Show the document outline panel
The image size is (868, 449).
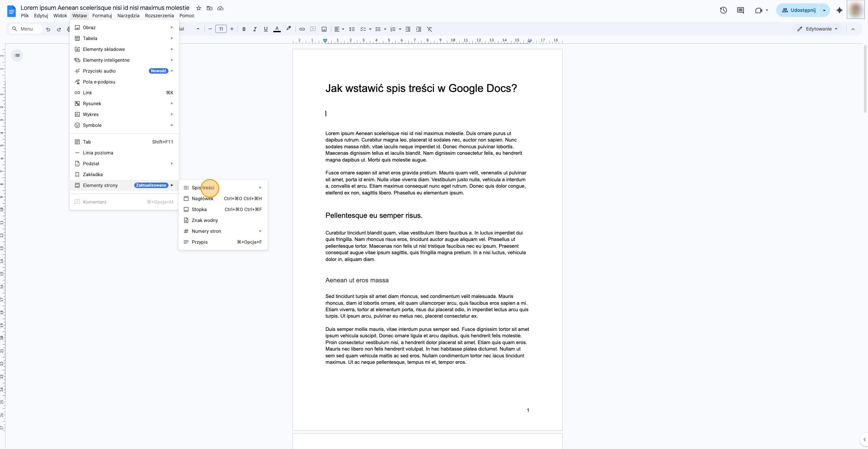(17, 55)
